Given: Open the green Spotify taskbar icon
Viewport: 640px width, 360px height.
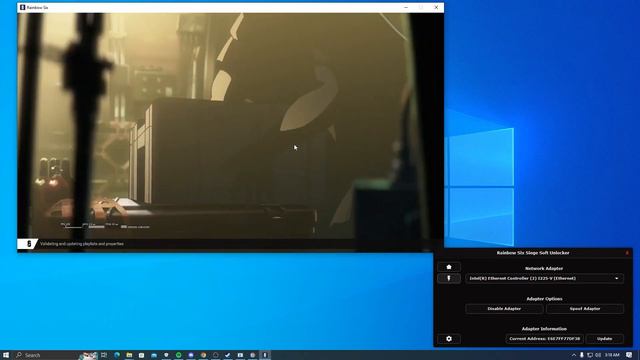Looking at the screenshot, I should 178,355.
